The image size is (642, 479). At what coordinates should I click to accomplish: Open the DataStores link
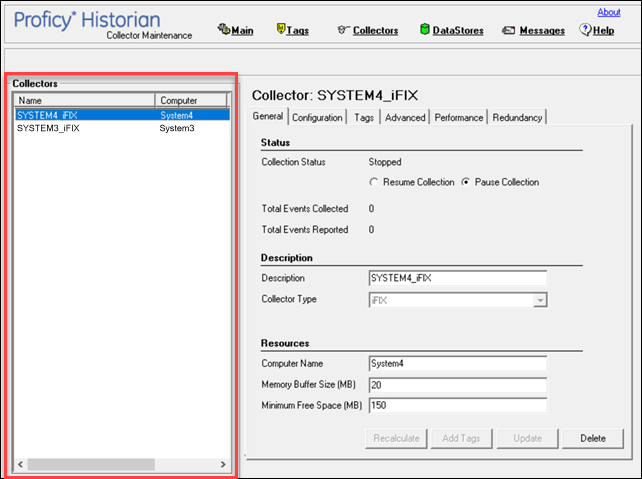[x=458, y=31]
